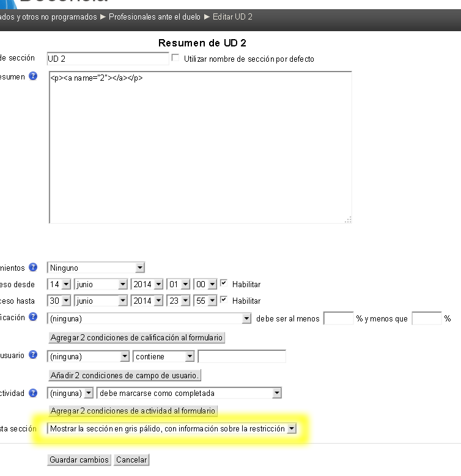The height and width of the screenshot is (476, 461).
Task: Open 'debe marcarse como completada' dropdown
Action: point(189,393)
